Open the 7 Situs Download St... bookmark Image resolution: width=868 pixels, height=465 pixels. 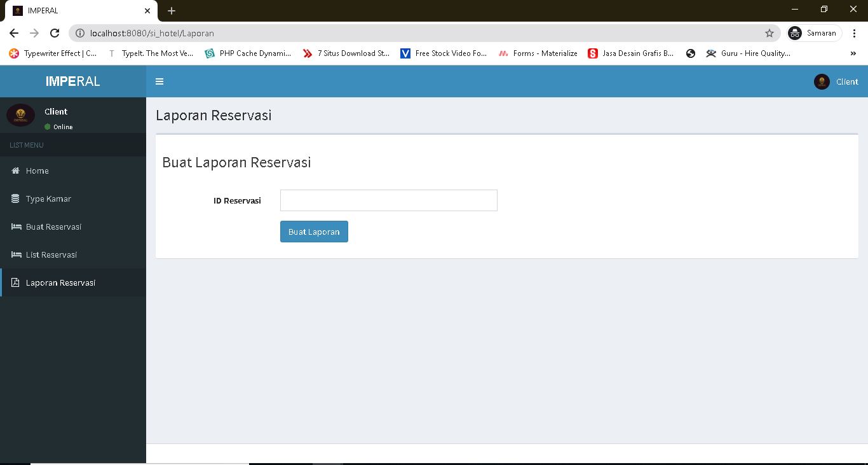(346, 53)
